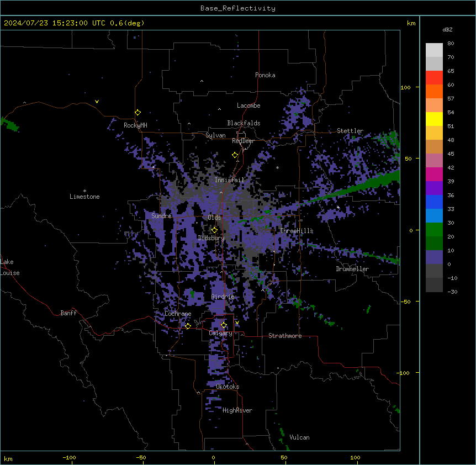The width and height of the screenshot is (476, 465).
Task: Click the white caret marker southwest of Ponoka
Action: point(202,81)
